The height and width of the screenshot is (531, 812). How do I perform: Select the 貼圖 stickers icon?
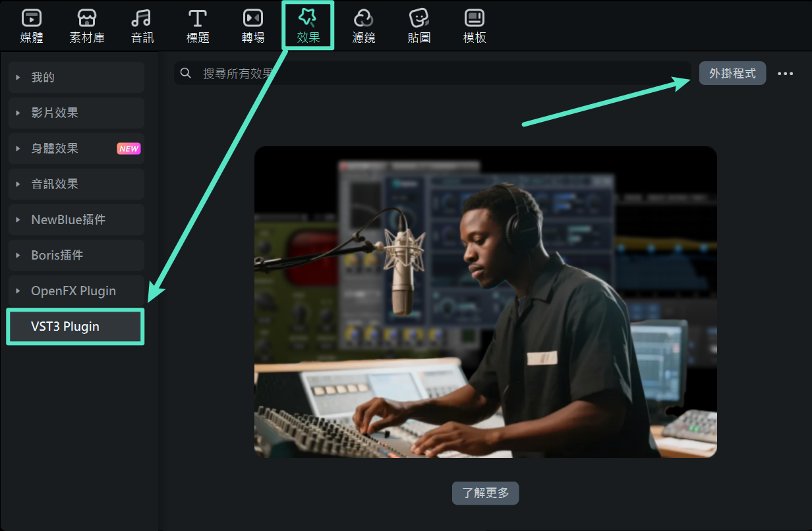(419, 18)
